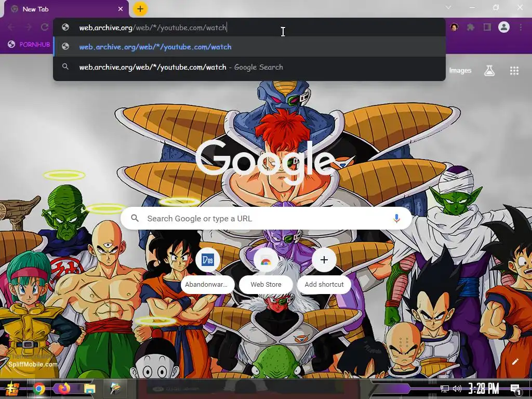The height and width of the screenshot is (399, 532).
Task: Open the volume tray icon
Action: coord(457,389)
